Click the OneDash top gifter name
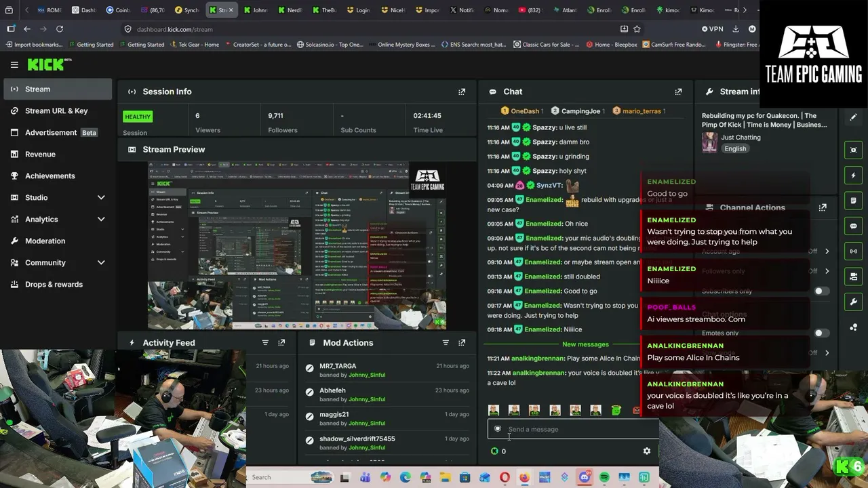868x488 pixels. pos(525,111)
